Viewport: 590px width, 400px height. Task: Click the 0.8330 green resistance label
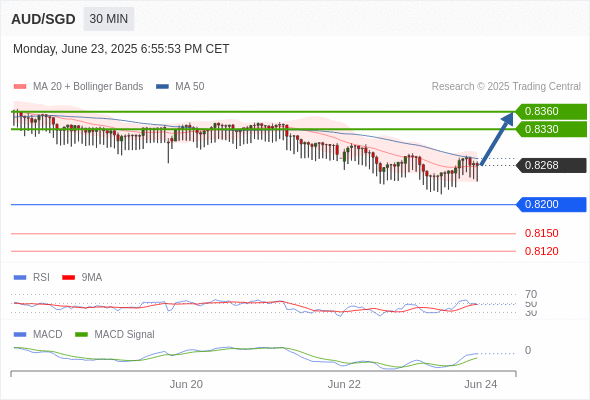tap(550, 129)
